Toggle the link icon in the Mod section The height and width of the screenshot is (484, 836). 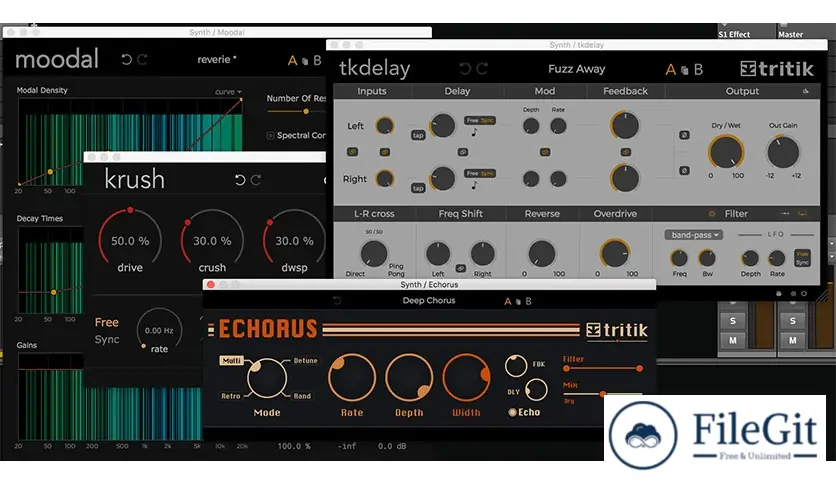point(545,152)
